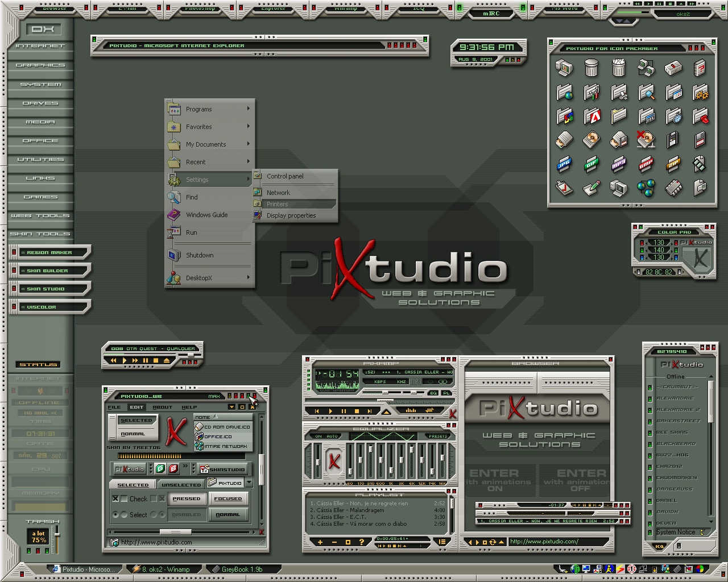Open the Region Maker sidebar button
The width and height of the screenshot is (728, 582).
tap(49, 252)
